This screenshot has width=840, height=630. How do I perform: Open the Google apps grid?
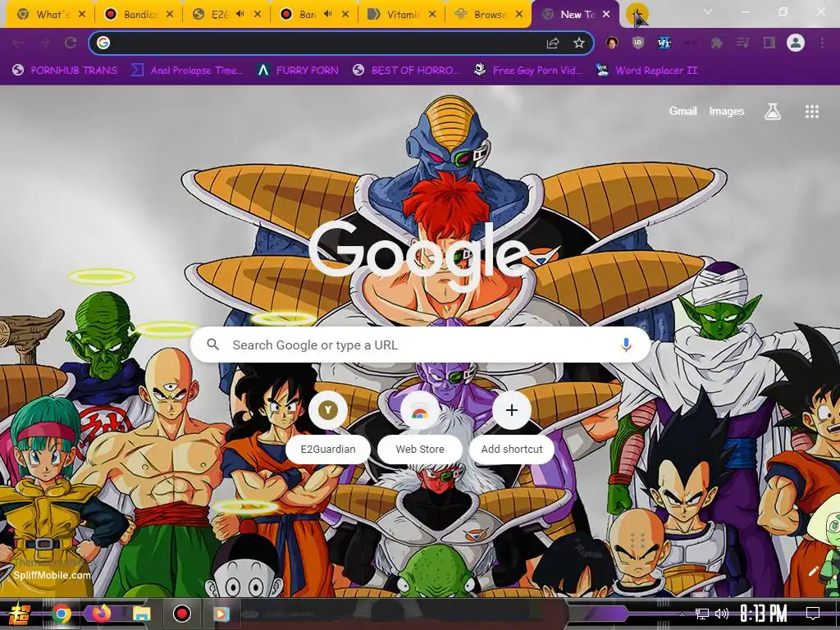click(x=811, y=112)
